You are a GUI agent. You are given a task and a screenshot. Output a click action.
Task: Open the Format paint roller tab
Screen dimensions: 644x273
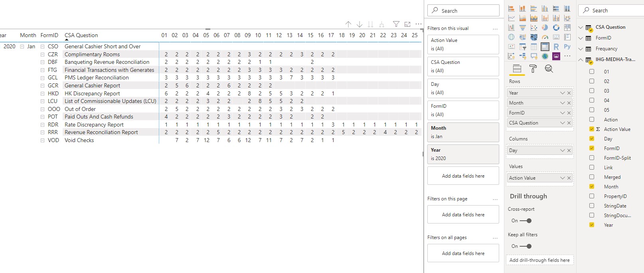click(533, 69)
